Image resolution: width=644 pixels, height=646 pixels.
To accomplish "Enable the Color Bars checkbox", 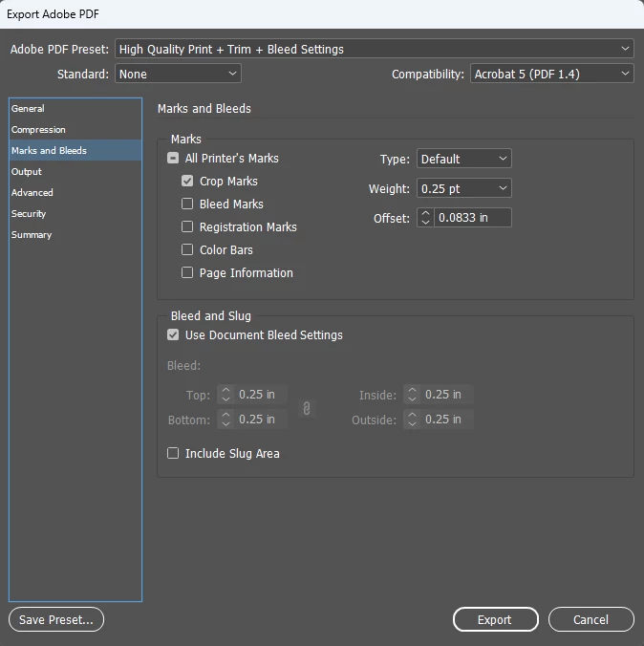I will coord(187,249).
